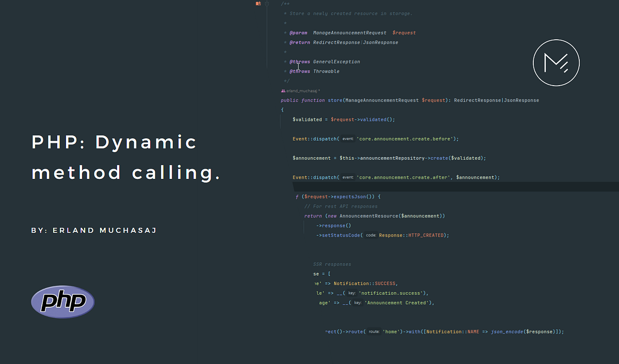Click the orange docblock book icon

(257, 4)
